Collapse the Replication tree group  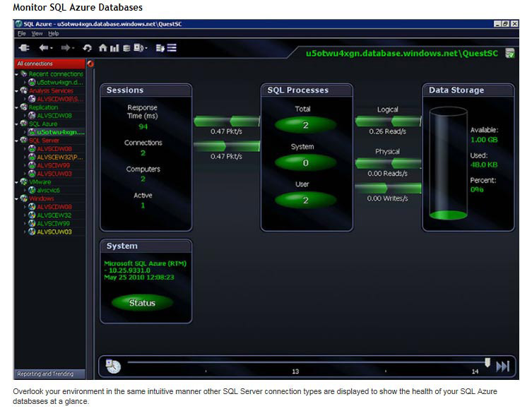pyautogui.click(x=16, y=107)
